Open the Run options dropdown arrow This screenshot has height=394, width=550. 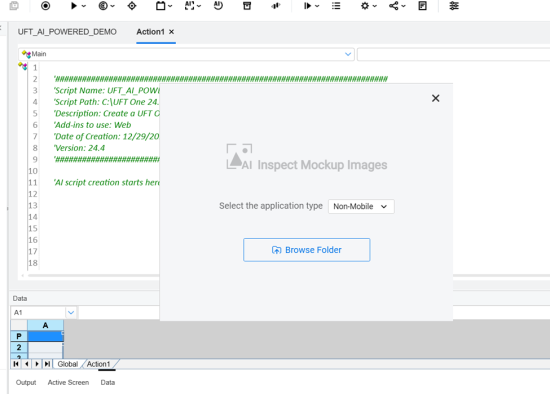click(83, 6)
